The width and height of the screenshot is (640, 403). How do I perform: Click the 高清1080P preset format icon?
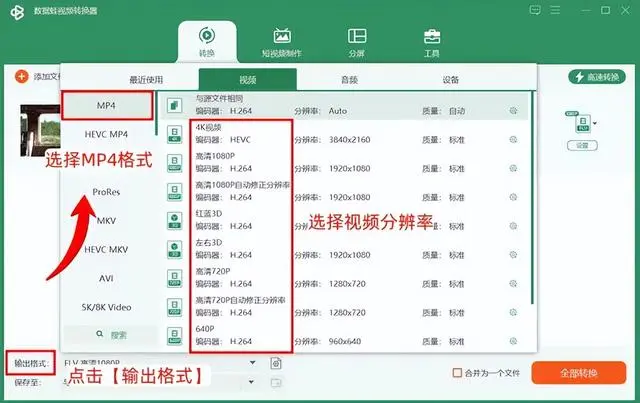175,163
